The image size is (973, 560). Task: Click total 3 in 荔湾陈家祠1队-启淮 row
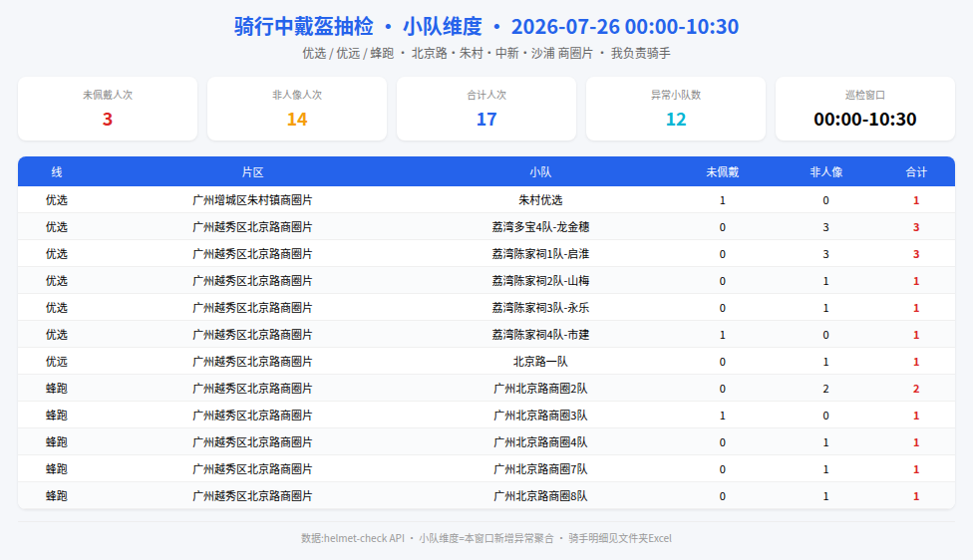point(916,254)
